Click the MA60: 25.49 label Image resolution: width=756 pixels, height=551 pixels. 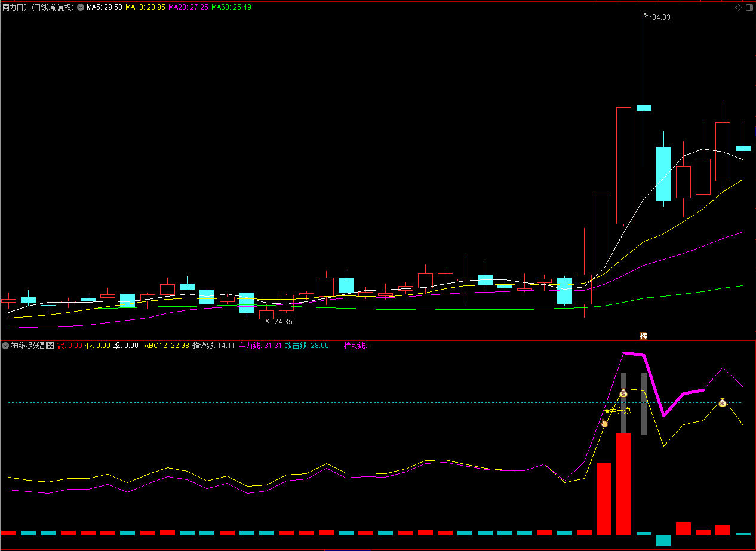pyautogui.click(x=231, y=7)
